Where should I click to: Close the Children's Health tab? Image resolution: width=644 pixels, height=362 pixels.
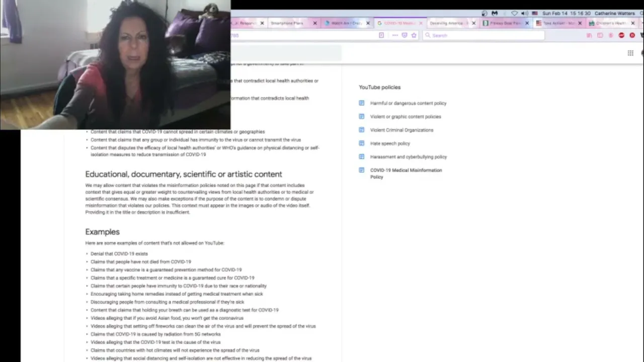tap(632, 23)
